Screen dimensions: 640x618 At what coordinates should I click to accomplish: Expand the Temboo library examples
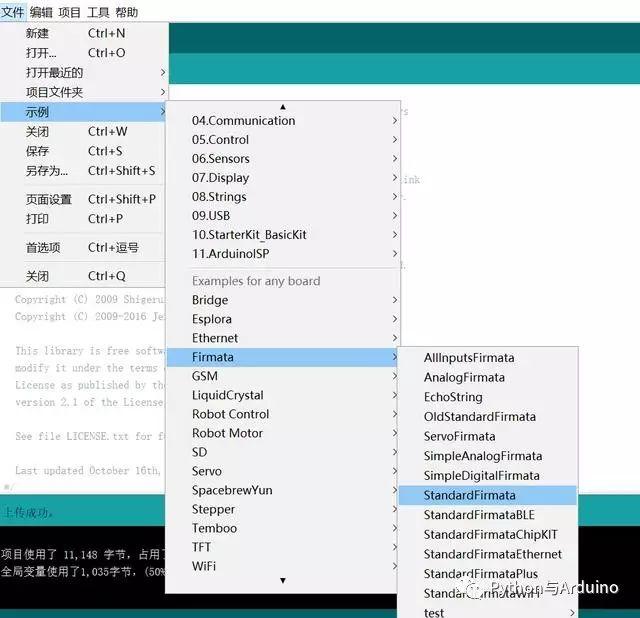coord(283,528)
